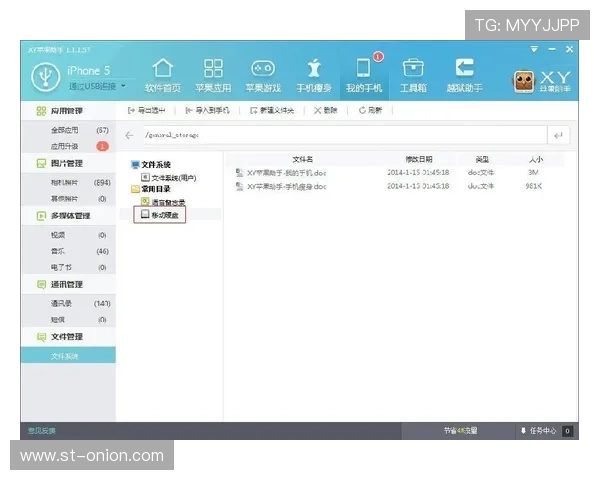Click doc icon of 手机瘦身.doc
Image resolution: width=600 pixels, height=480 pixels.
point(240,186)
